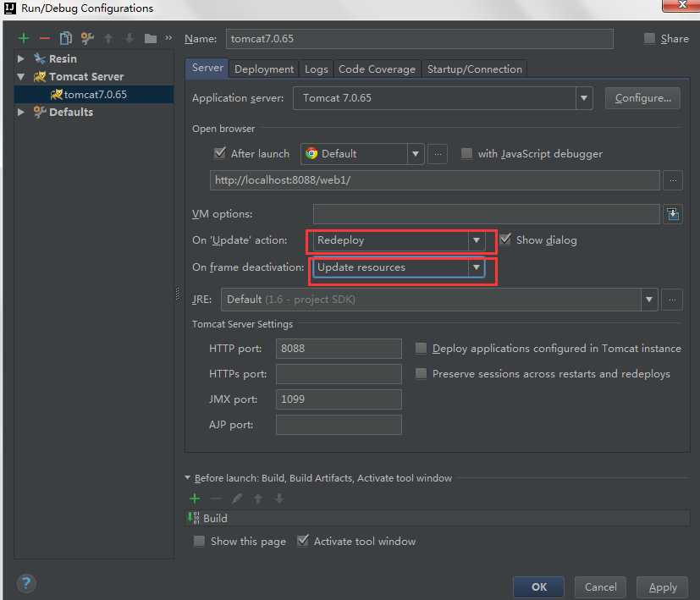Click the localhost URL field

[x=435, y=180]
